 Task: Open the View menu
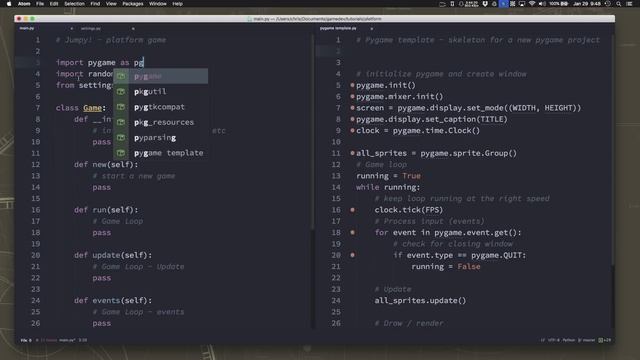point(111,4)
